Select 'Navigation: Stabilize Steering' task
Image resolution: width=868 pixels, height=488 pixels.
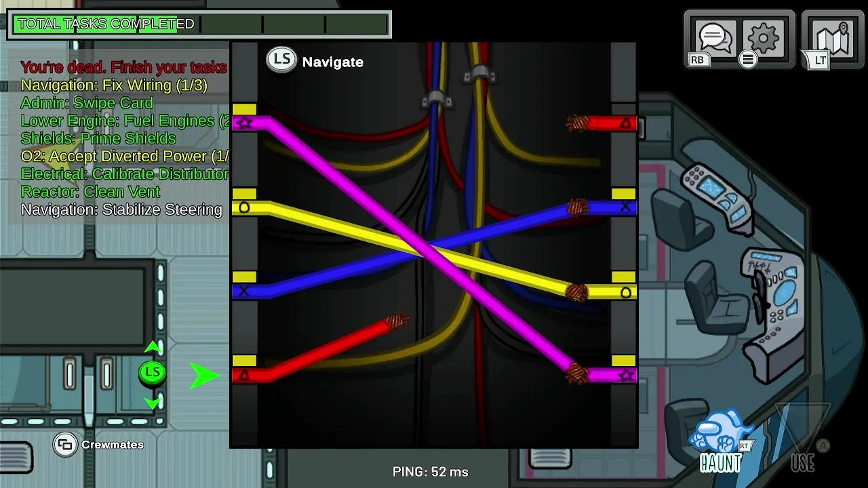(x=121, y=209)
